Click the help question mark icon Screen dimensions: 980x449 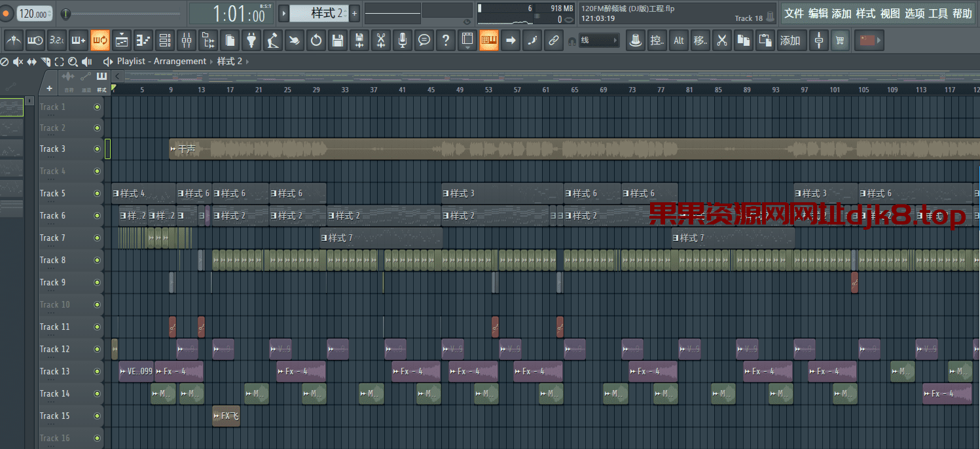click(x=445, y=41)
